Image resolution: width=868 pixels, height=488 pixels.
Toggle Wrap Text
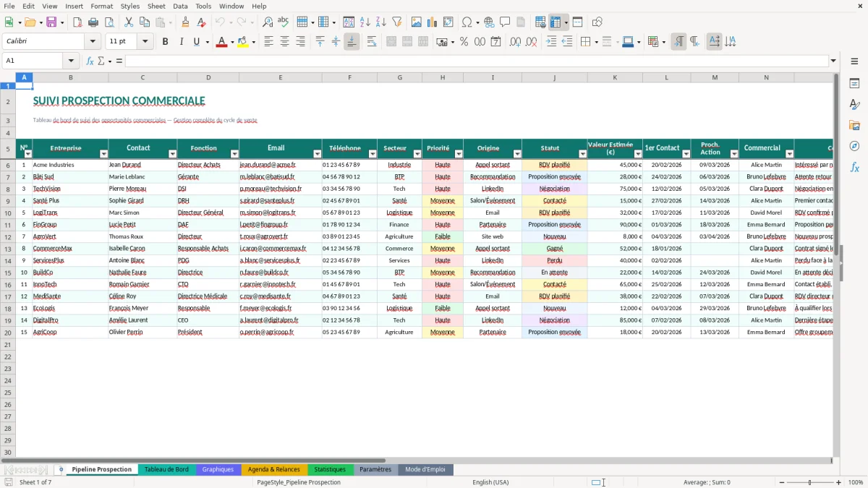(x=372, y=42)
